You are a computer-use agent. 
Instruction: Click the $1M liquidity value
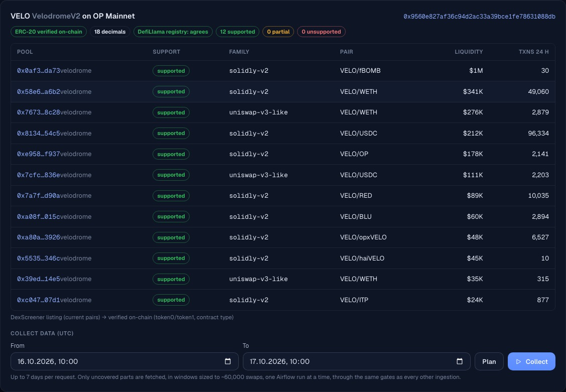pyautogui.click(x=476, y=71)
